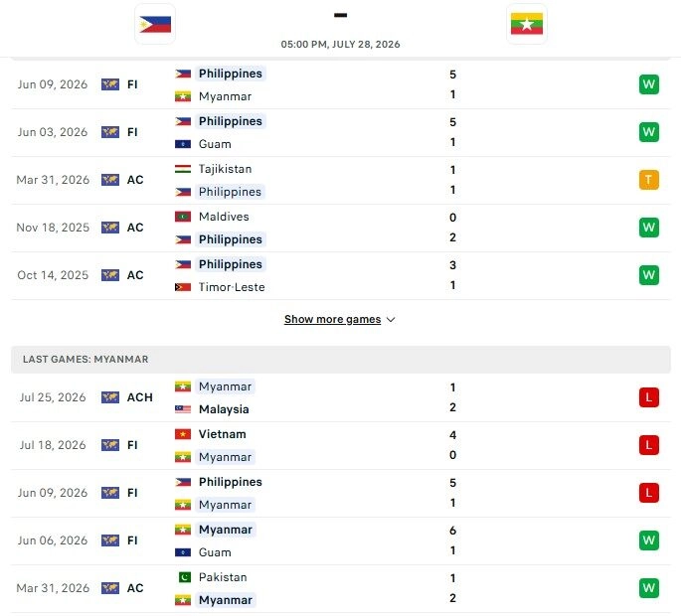Open the Vietnam team link

223,434
